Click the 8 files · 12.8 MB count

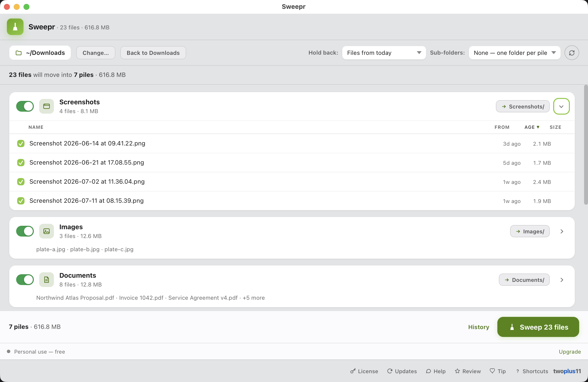point(81,284)
